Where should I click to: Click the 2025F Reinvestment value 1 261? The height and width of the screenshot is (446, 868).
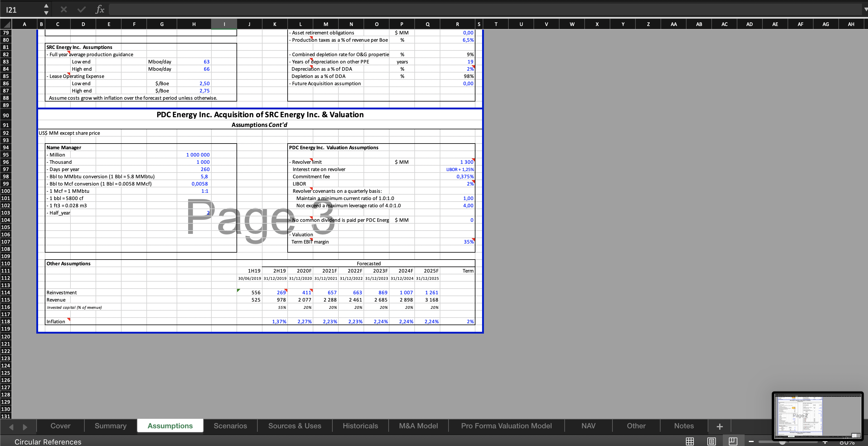tap(427, 292)
